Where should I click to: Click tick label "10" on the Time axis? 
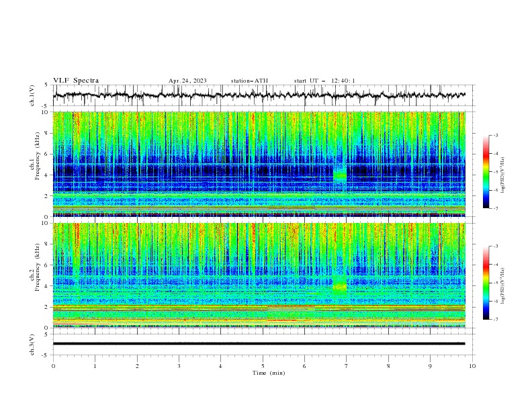coord(472,366)
